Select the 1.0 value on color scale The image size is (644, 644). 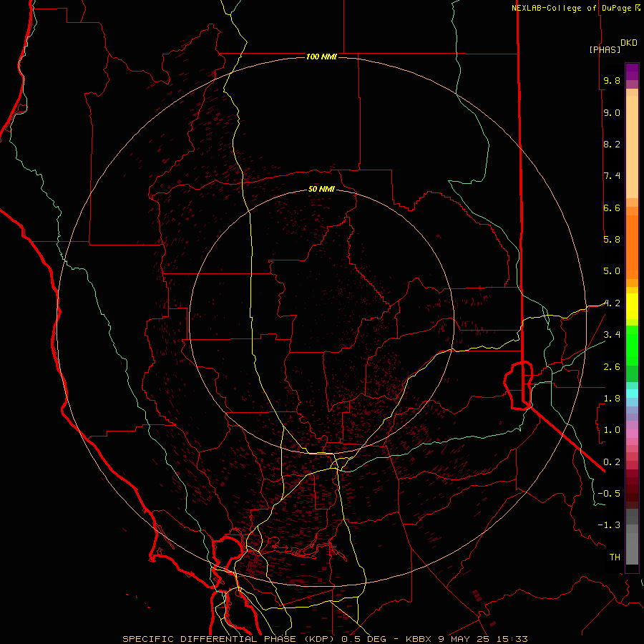tap(612, 430)
